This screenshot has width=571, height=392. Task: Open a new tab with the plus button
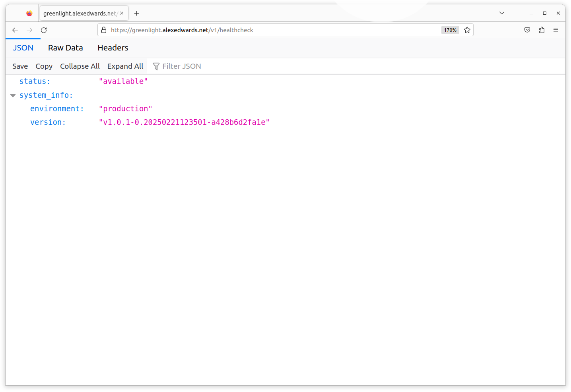point(136,14)
